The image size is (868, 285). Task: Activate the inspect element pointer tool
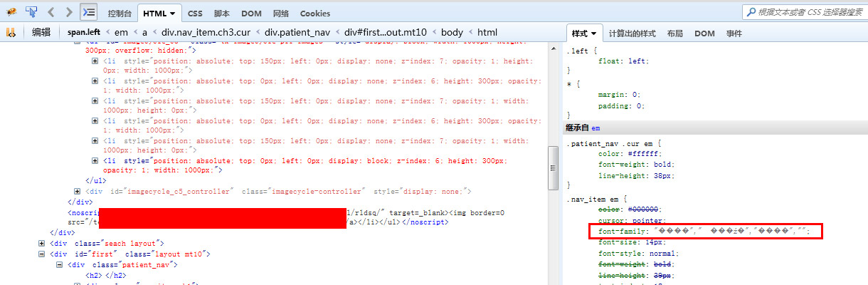pos(31,12)
